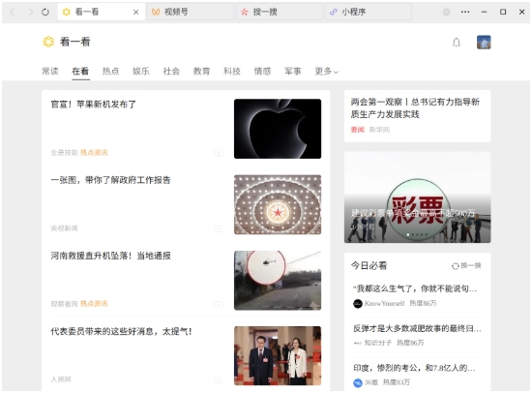Click the globe icon in title bar
This screenshot has width=532, height=394.
446,12
